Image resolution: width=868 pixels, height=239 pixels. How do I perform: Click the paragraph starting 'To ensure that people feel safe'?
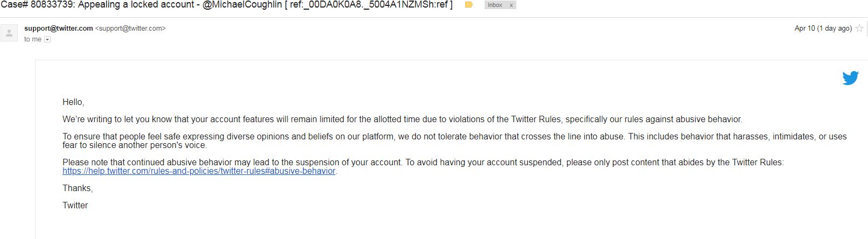tap(454, 140)
